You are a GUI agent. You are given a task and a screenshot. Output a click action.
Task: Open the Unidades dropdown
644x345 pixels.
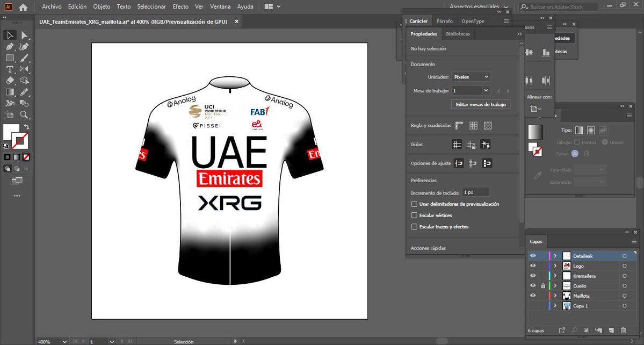tap(471, 77)
